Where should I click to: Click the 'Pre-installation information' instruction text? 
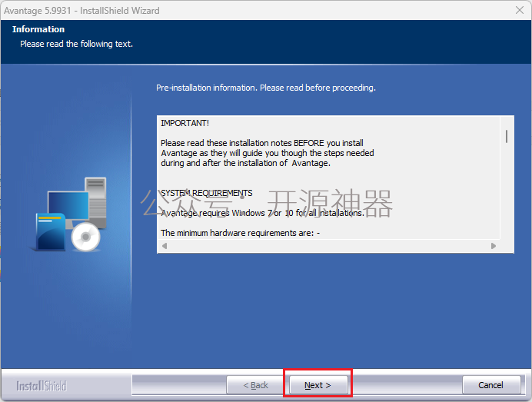266,88
